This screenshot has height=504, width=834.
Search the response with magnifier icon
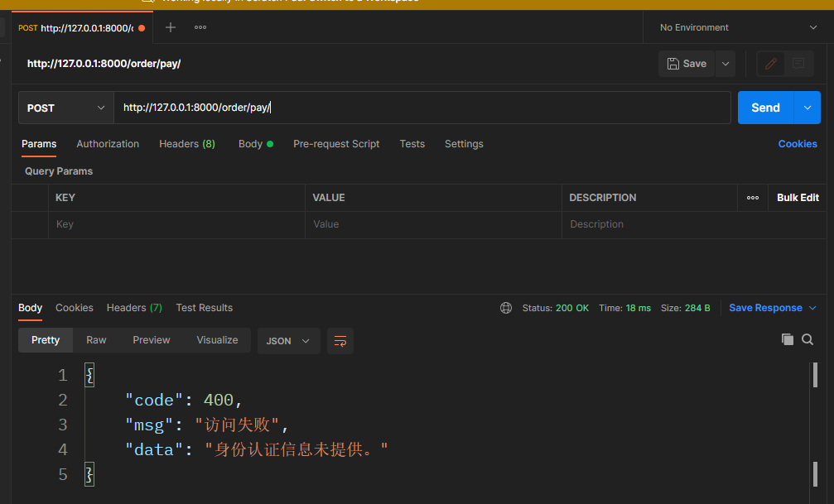[807, 339]
